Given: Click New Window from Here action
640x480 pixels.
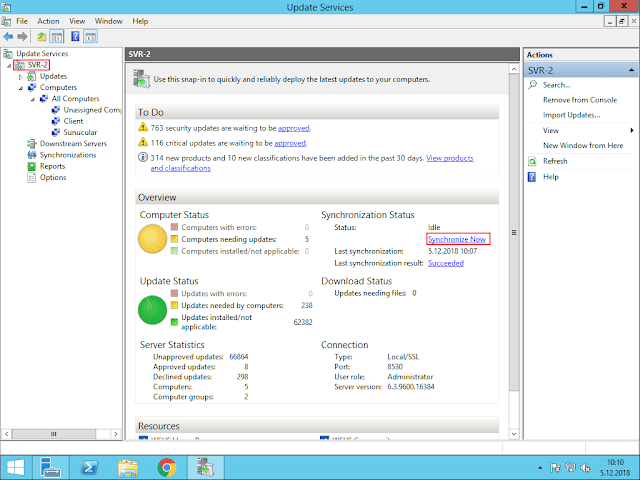Looking at the screenshot, I should (x=583, y=145).
